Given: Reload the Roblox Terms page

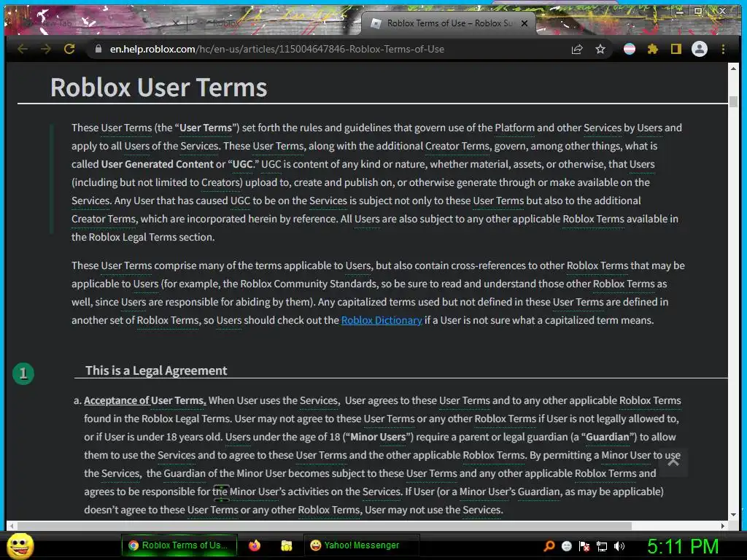Looking at the screenshot, I should 69,49.
